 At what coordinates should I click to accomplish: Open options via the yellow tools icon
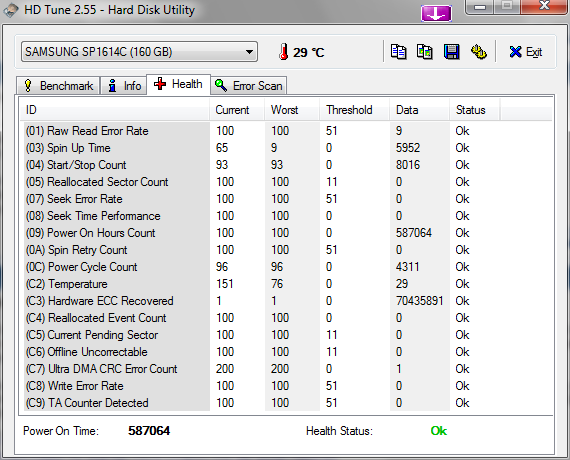478,52
